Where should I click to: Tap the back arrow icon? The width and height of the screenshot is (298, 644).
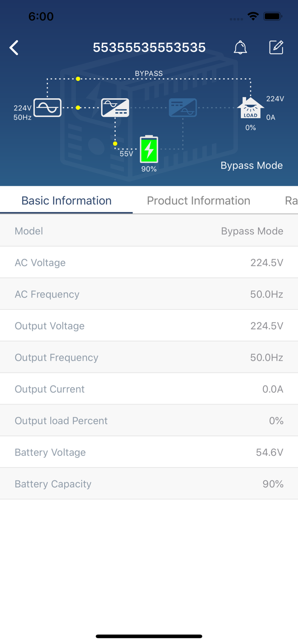pyautogui.click(x=14, y=48)
